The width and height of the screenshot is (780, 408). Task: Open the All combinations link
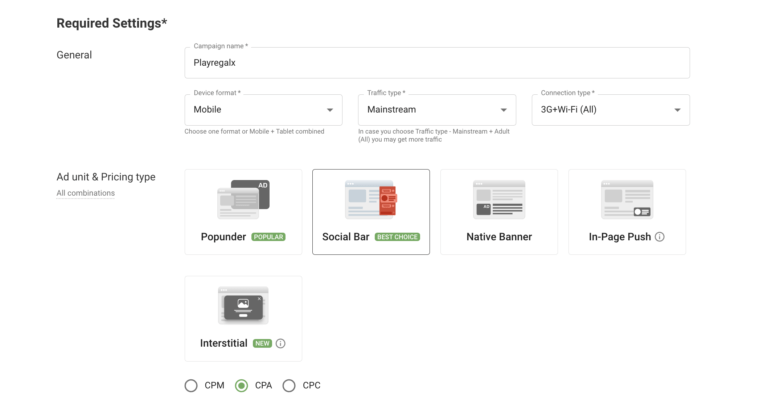click(x=85, y=193)
